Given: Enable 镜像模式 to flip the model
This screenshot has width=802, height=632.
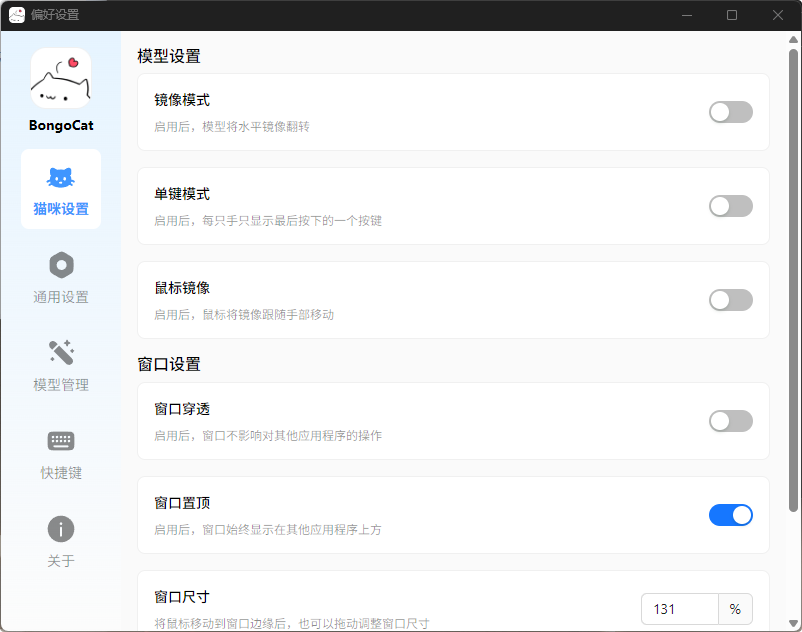Looking at the screenshot, I should [x=731, y=112].
